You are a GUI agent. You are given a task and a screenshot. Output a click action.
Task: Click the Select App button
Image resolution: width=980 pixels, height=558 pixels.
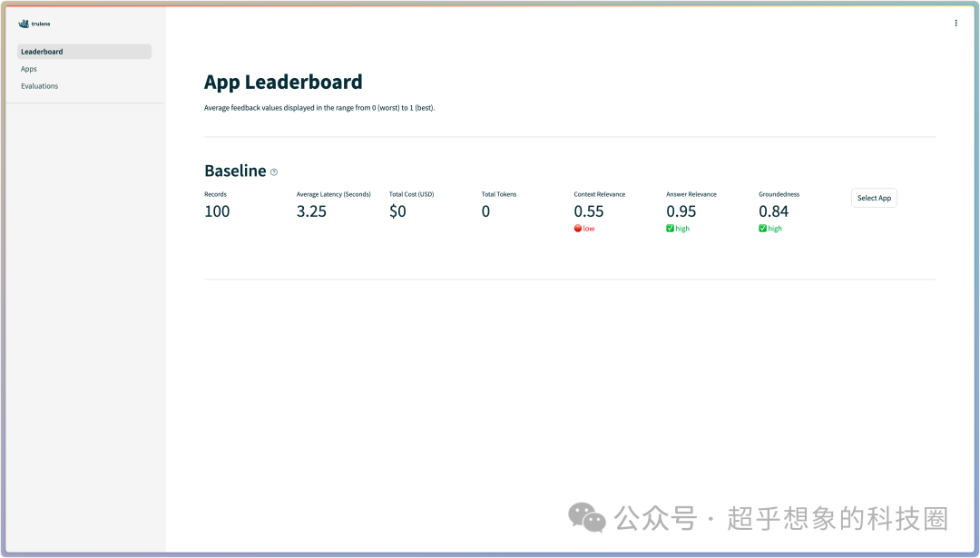[x=873, y=197]
